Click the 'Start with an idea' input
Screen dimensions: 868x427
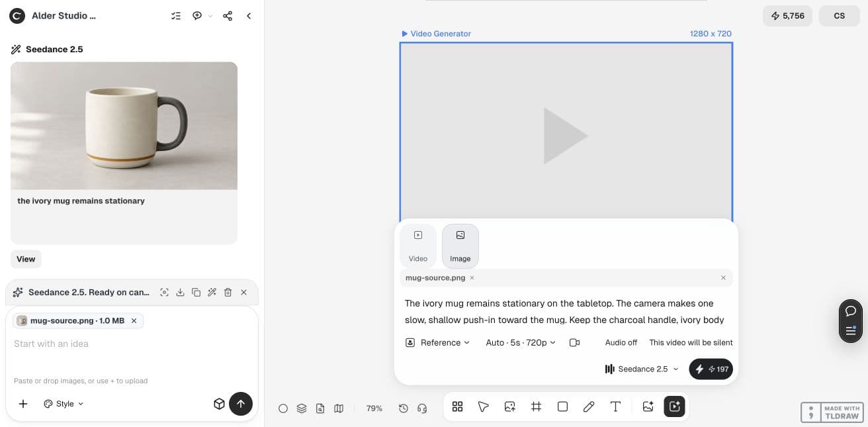tap(132, 344)
